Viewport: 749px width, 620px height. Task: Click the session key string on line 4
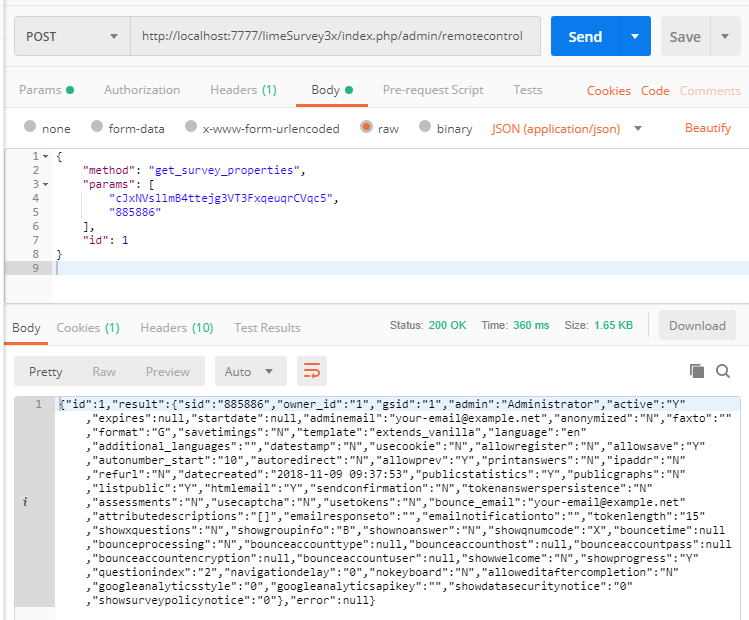click(x=220, y=198)
